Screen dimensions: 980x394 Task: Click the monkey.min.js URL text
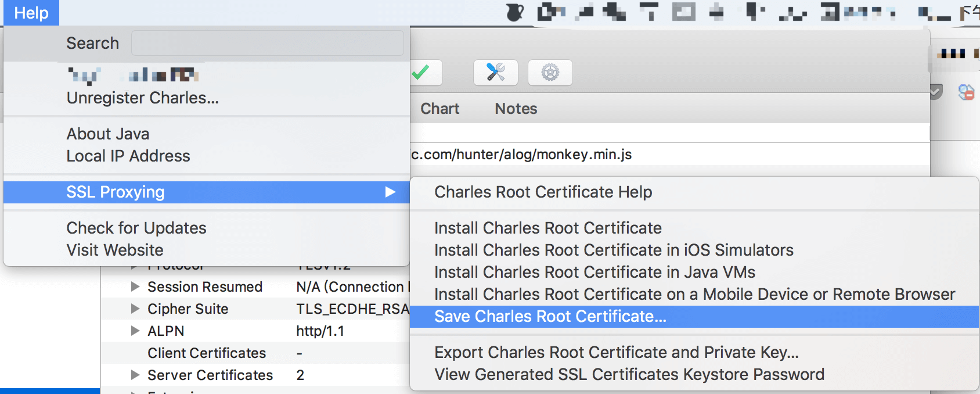pos(521,154)
